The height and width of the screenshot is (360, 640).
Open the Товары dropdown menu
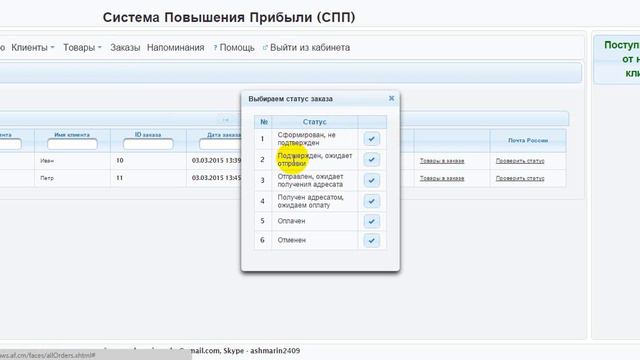[x=82, y=47]
